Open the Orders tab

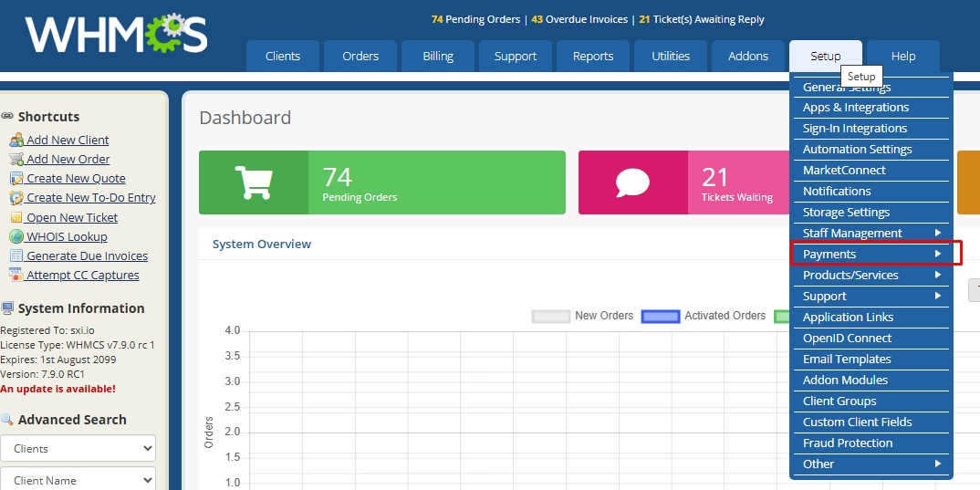click(x=360, y=57)
